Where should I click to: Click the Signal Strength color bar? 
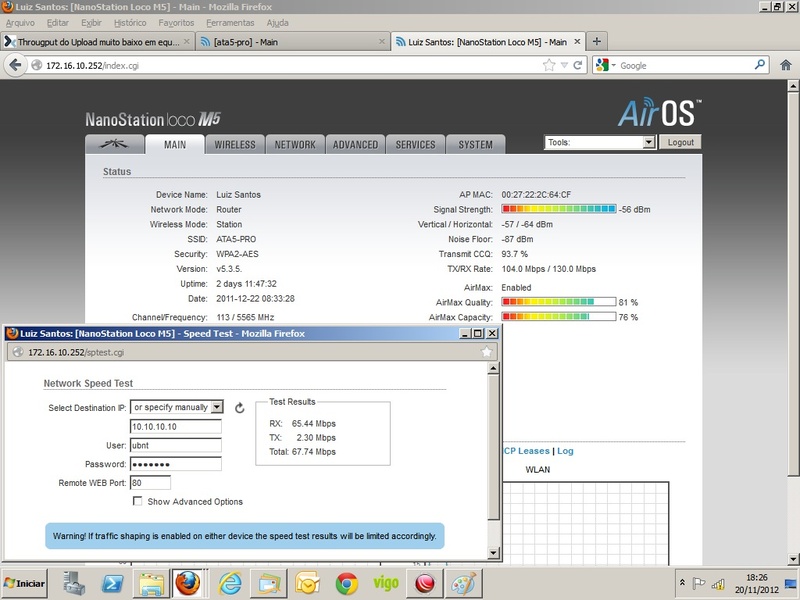pos(558,210)
